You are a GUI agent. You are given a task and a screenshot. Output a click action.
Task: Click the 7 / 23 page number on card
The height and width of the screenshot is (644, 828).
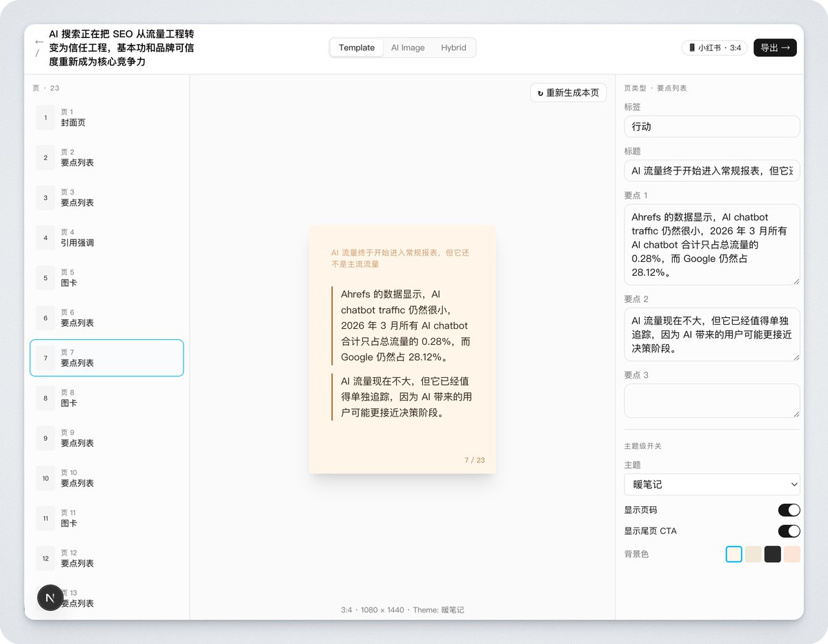tap(475, 460)
